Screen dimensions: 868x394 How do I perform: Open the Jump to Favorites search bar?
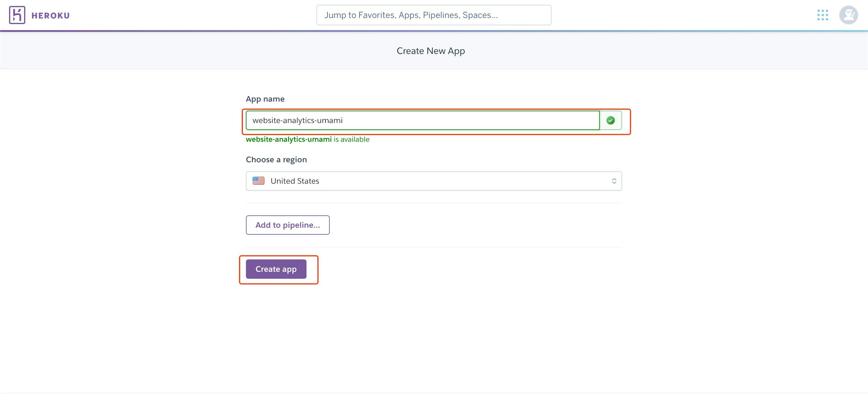click(x=434, y=15)
